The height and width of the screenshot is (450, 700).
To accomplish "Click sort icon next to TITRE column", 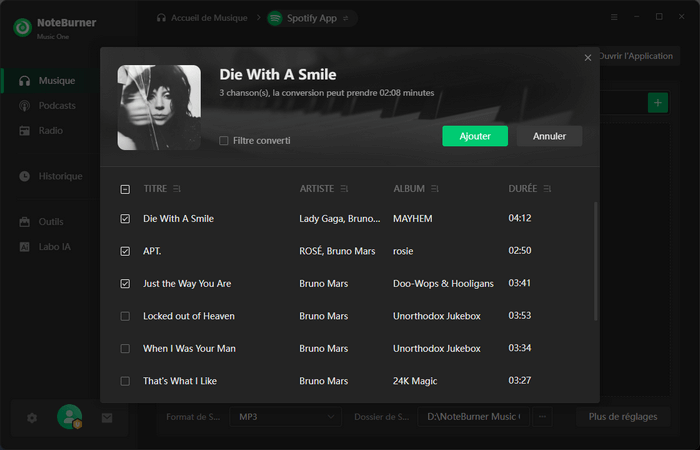I will pyautogui.click(x=177, y=188).
